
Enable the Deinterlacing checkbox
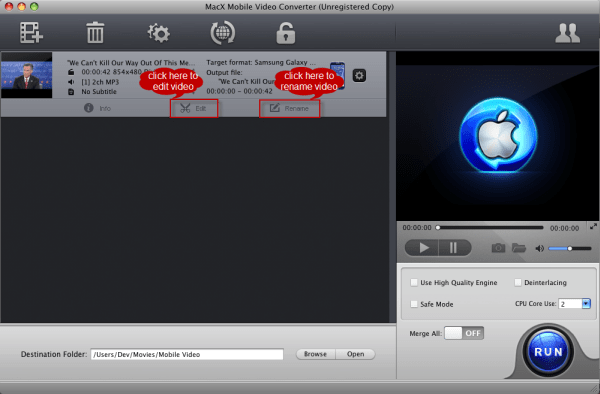[x=518, y=282]
